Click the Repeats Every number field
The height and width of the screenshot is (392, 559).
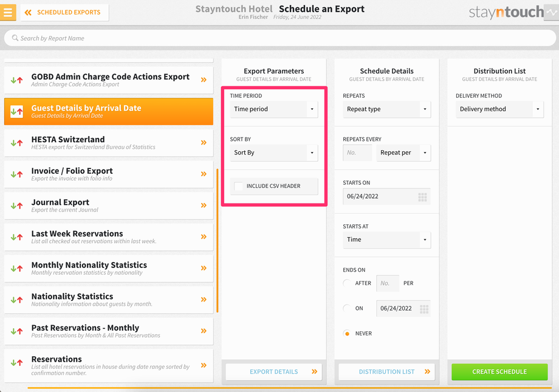click(x=357, y=153)
